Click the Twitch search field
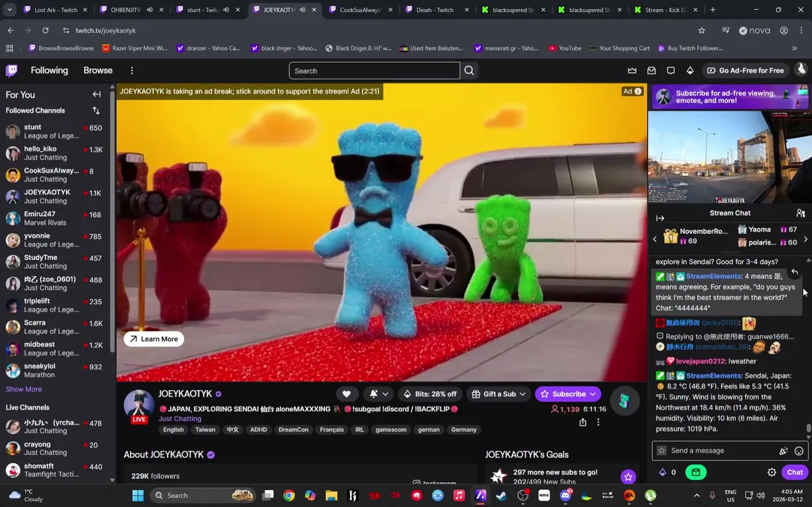The image size is (812, 507). click(x=374, y=70)
